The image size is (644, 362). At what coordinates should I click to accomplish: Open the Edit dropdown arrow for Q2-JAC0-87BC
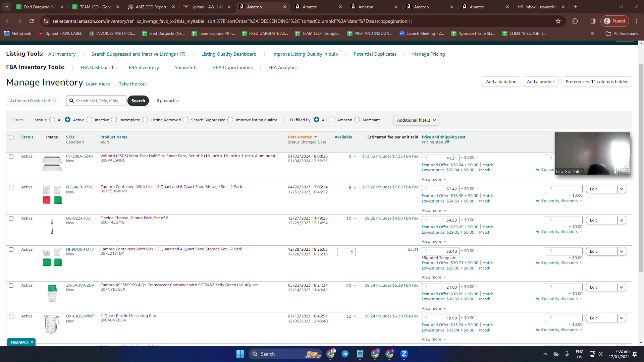[622, 189]
